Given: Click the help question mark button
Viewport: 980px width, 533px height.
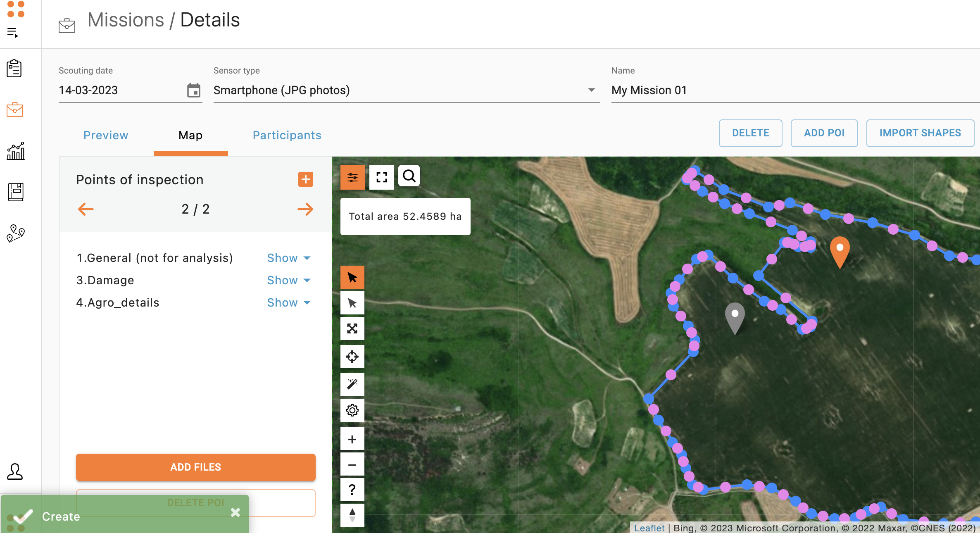Looking at the screenshot, I should click(x=352, y=490).
